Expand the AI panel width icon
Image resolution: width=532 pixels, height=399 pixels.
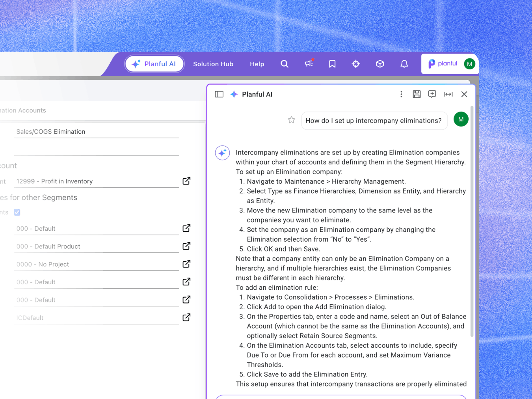[x=448, y=94]
